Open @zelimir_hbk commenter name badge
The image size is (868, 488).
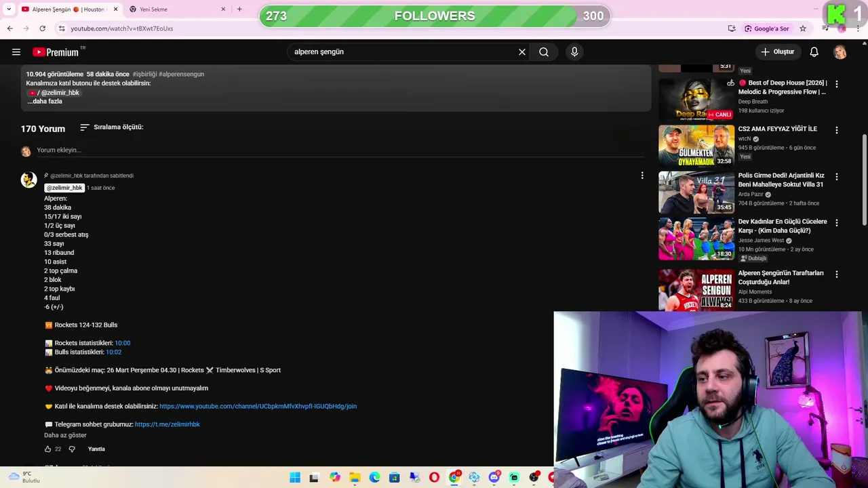(x=64, y=188)
